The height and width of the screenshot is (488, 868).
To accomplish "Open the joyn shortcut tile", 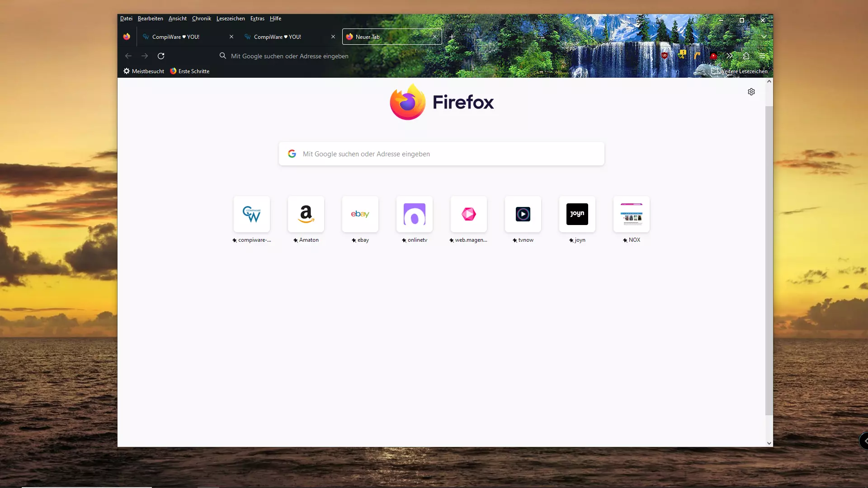I will click(x=577, y=214).
